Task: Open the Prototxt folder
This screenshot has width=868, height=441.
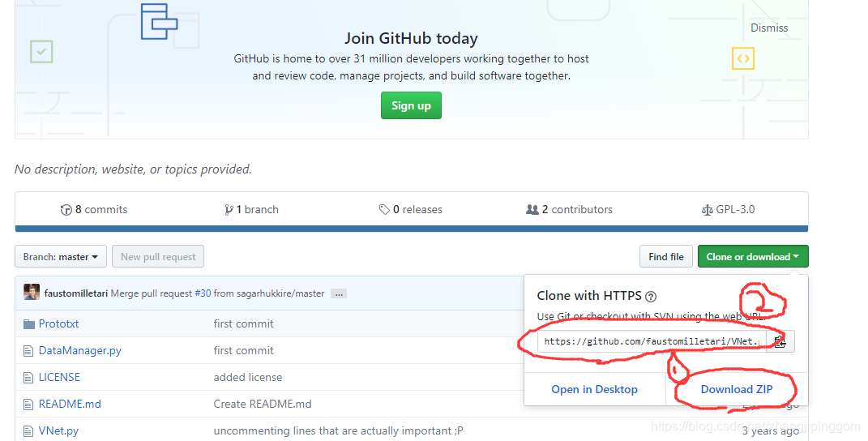Action: (58, 323)
